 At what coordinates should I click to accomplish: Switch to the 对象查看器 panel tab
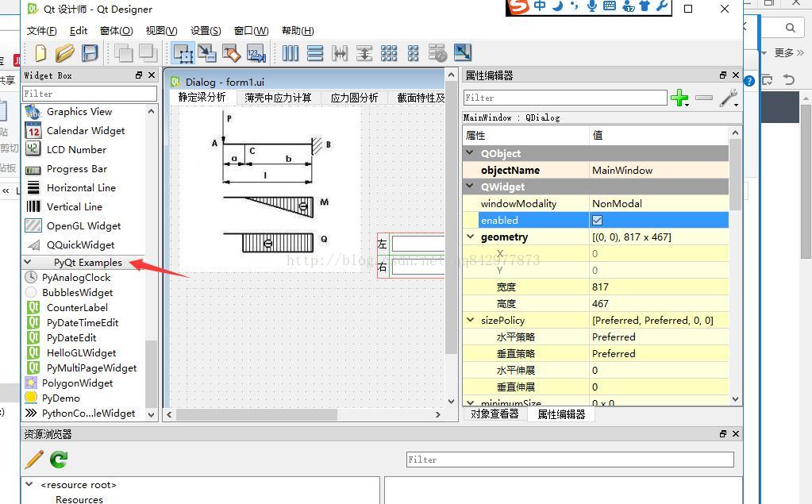[x=495, y=414]
